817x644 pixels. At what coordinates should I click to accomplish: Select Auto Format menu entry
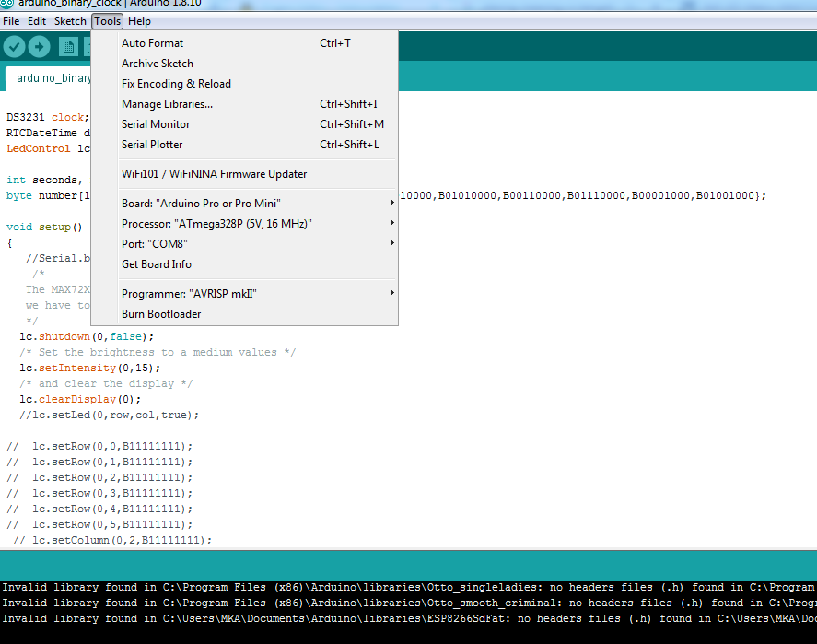tap(244, 43)
